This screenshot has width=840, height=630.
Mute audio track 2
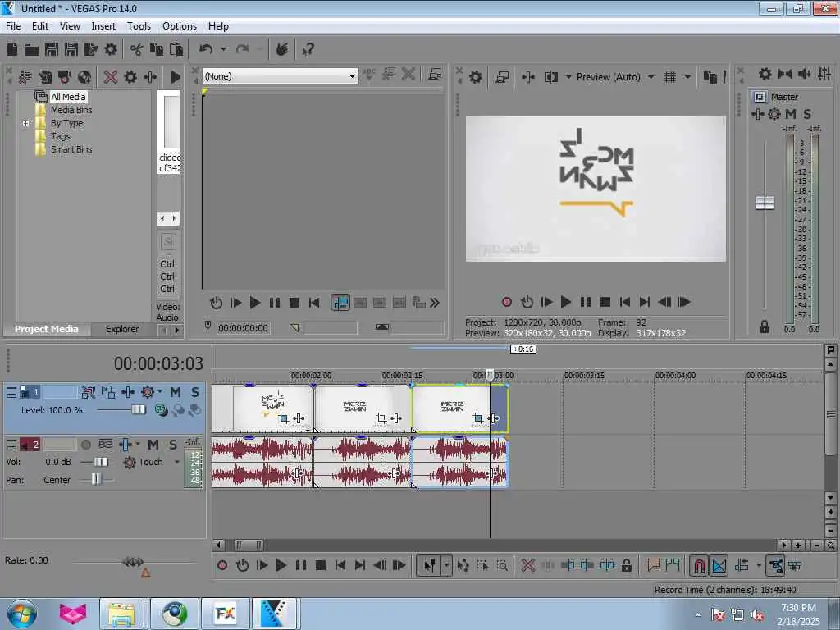153,445
